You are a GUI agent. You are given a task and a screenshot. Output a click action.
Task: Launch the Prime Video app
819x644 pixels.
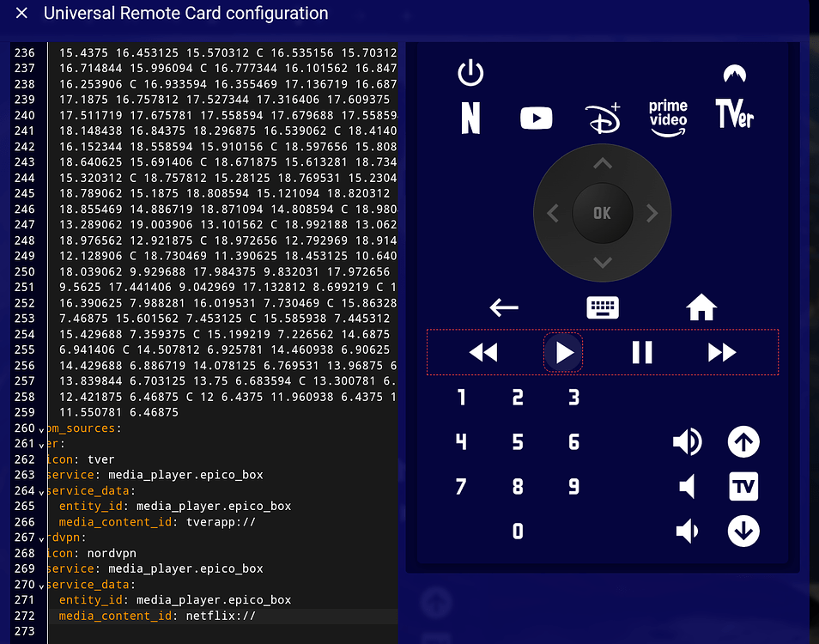coord(668,118)
